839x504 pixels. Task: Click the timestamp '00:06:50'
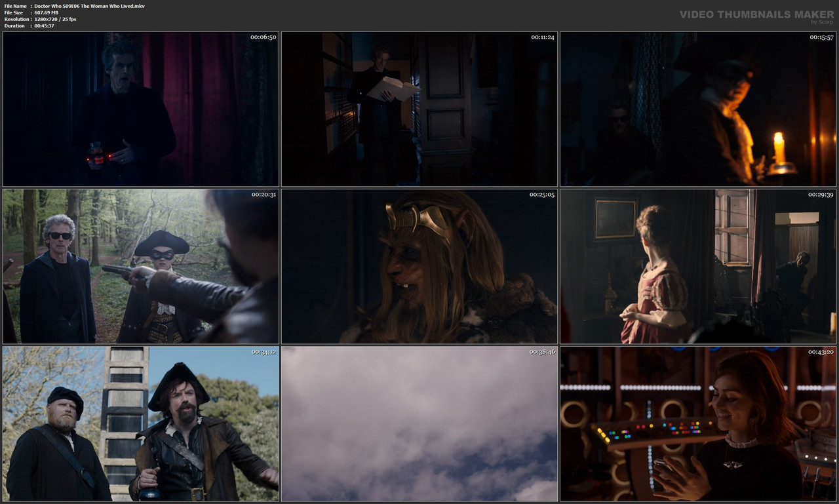[263, 37]
